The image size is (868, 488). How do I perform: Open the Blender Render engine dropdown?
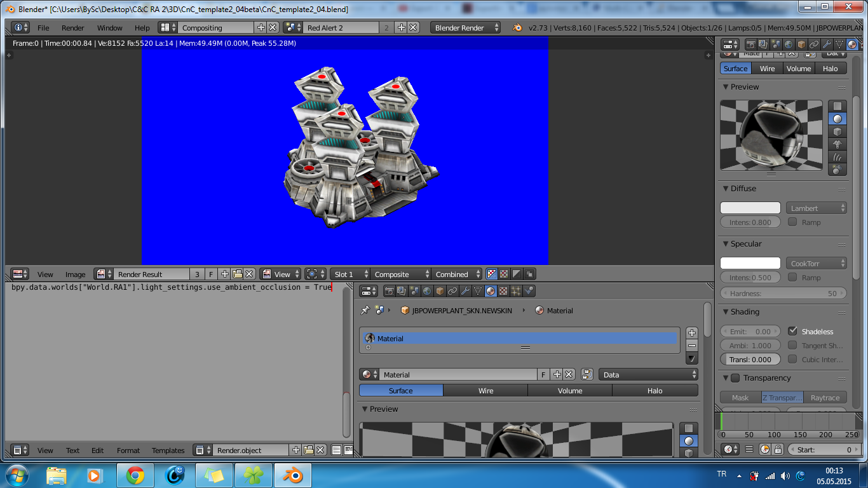(466, 28)
